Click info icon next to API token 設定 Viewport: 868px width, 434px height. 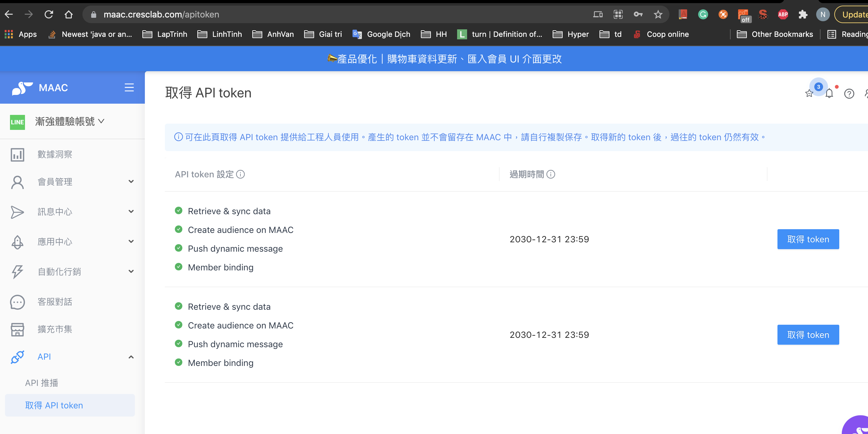click(240, 174)
